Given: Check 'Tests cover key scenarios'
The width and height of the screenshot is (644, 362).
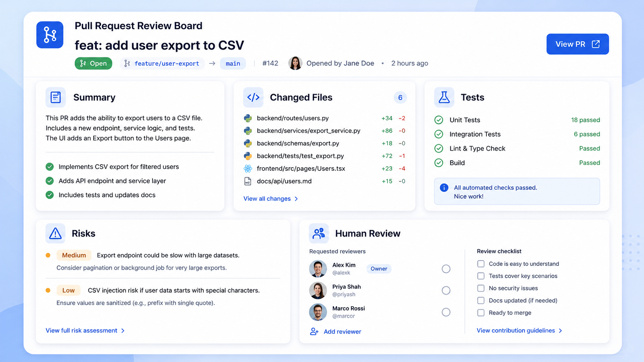Looking at the screenshot, I should point(481,276).
